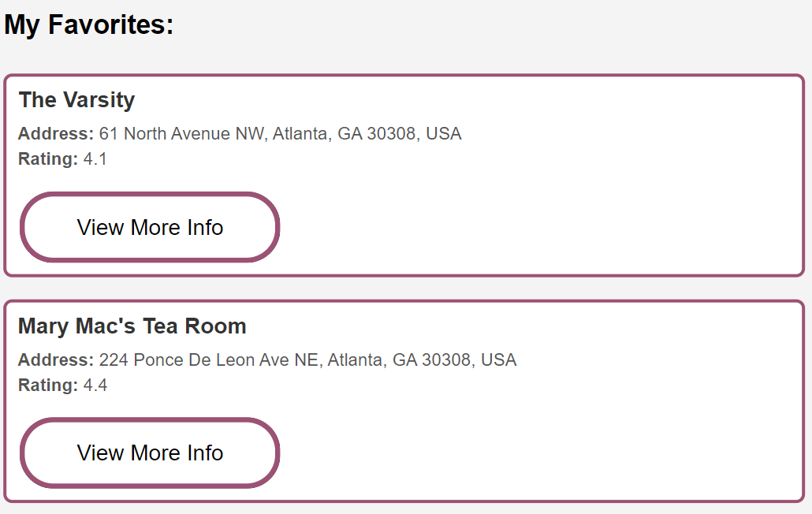Click the Address label in Mary Mac's card
This screenshot has width=812, height=514.
[55, 360]
